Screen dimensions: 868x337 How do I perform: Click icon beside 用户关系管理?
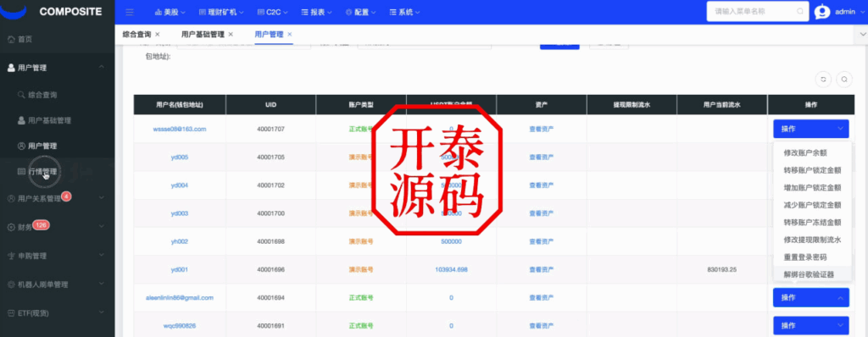(11, 198)
